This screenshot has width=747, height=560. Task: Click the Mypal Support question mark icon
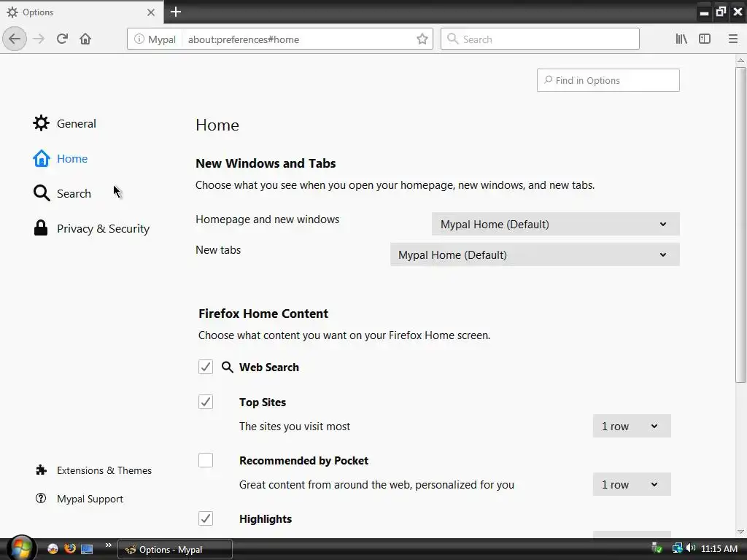pos(41,499)
